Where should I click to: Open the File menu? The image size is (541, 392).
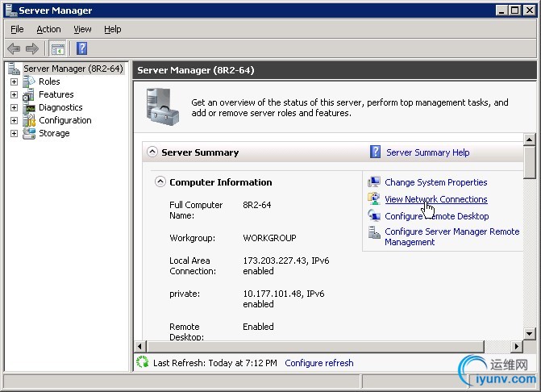[x=17, y=29]
